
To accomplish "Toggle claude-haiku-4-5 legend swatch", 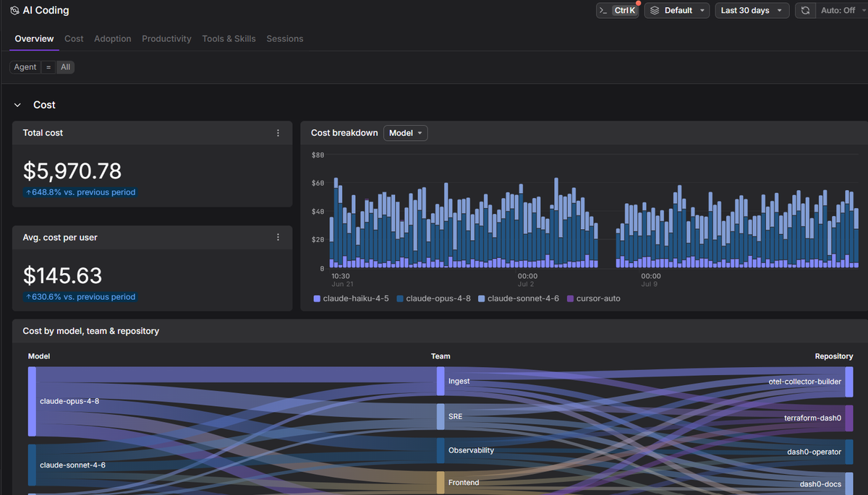I will [x=317, y=298].
